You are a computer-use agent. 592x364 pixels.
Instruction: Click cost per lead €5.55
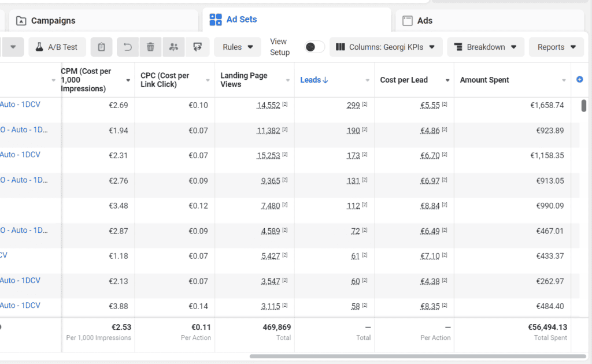pyautogui.click(x=430, y=106)
